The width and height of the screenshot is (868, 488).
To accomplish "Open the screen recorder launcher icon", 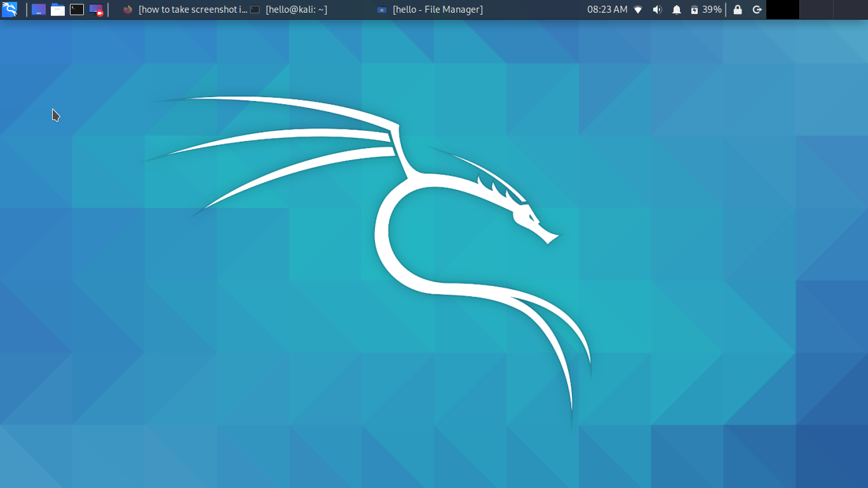I will click(96, 10).
